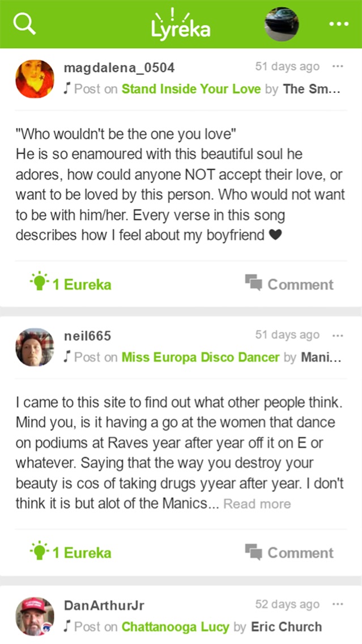Open the search magnifier icon
The height and width of the screenshot is (644, 362).
pyautogui.click(x=24, y=24)
